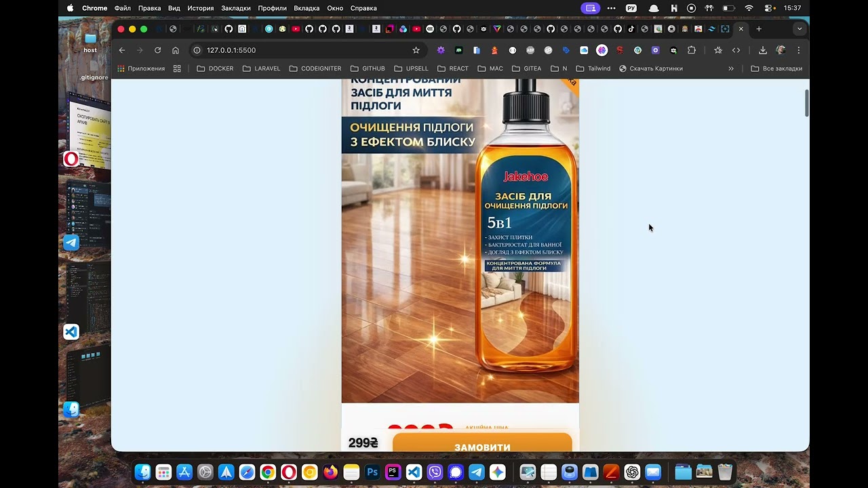Open the LARAVEL bookmarks folder

pyautogui.click(x=261, y=68)
